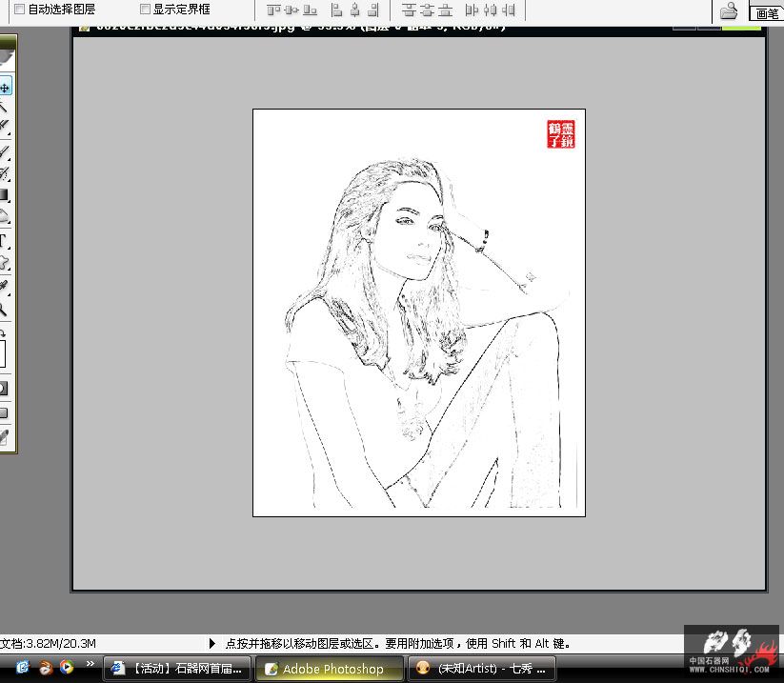784x683 pixels.
Task: Click the red seal stamp on canvas
Action: (x=561, y=134)
